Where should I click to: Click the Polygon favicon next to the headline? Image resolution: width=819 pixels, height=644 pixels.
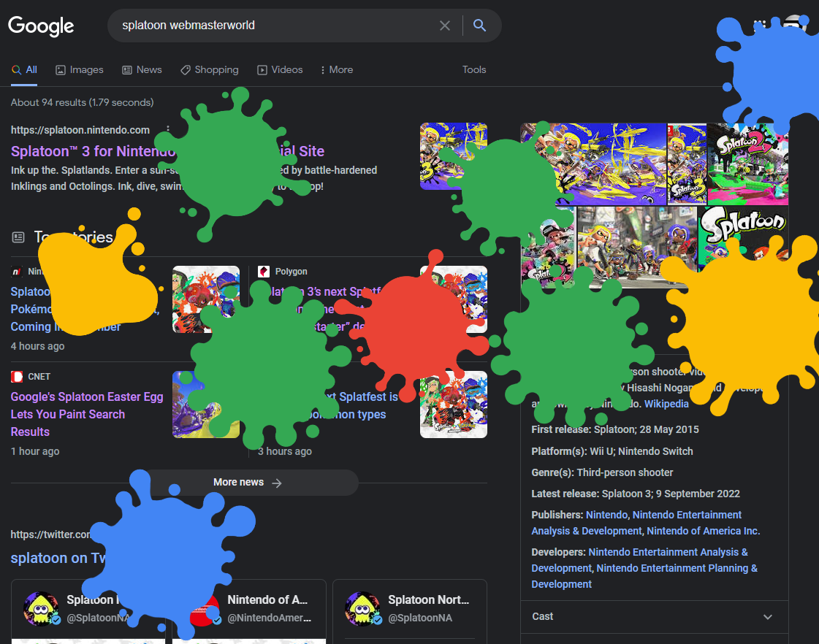tap(263, 271)
